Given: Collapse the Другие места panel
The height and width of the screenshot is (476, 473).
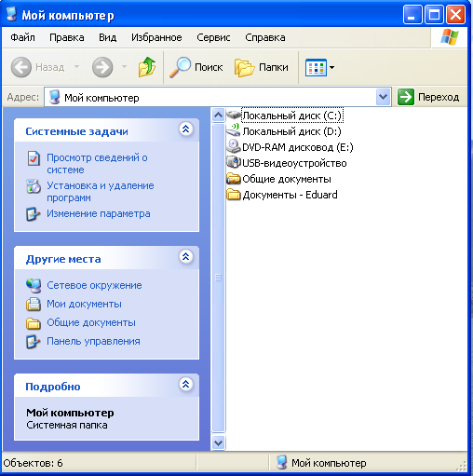Looking at the screenshot, I should click(x=186, y=256).
